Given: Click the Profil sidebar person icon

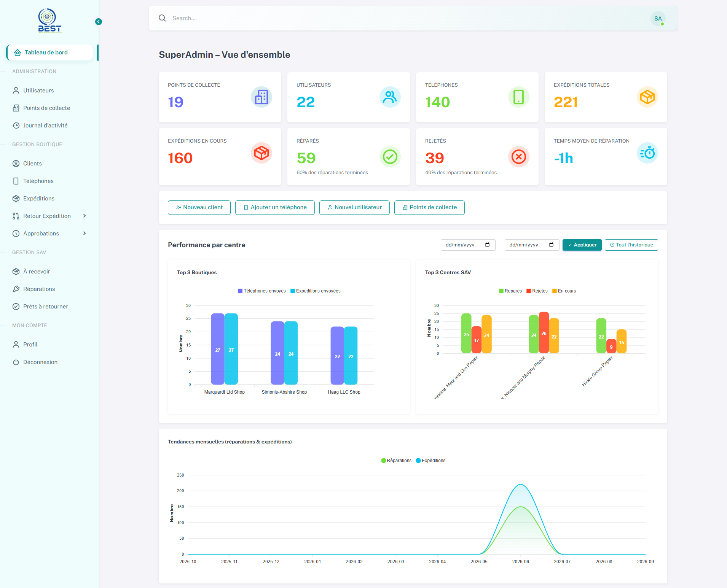Looking at the screenshot, I should point(16,345).
